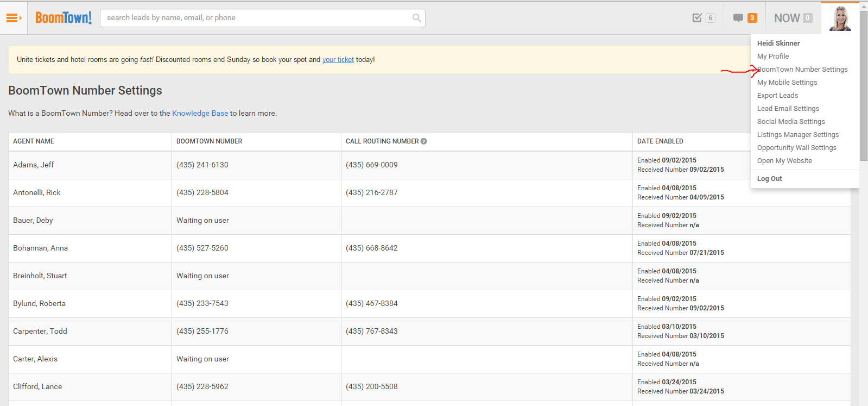The image size is (868, 406).
Task: Click the BOOMTOWN NUMBER column header
Action: point(209,141)
